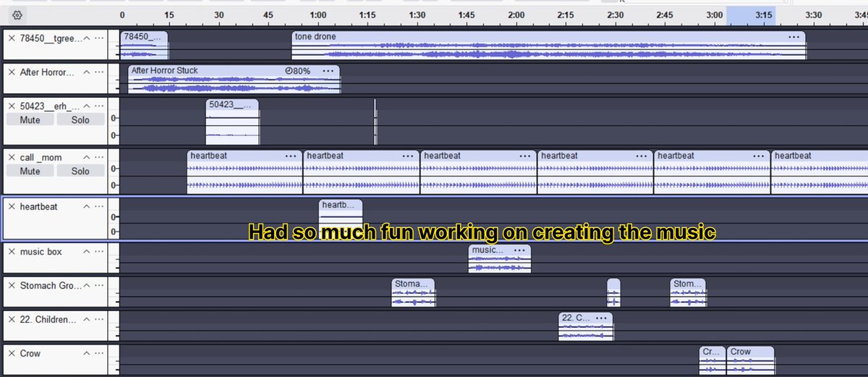Open the music clip's three-dot menu

coord(519,250)
